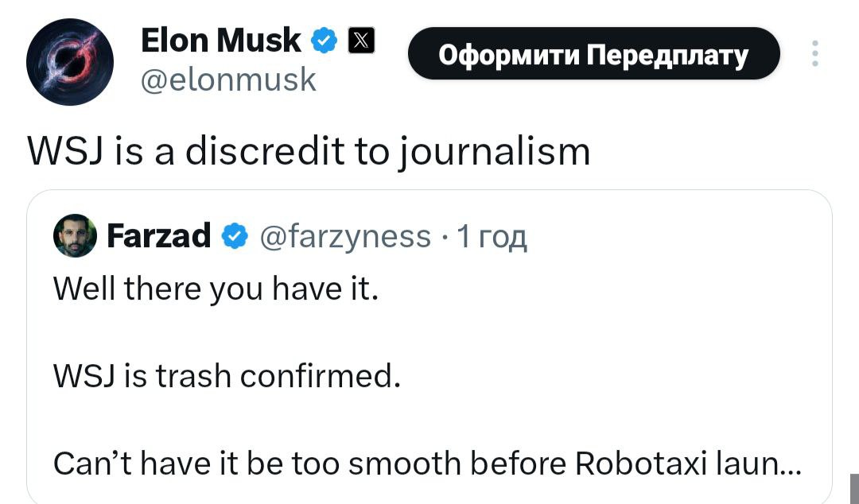Open the @elonmusk handle link
Screen dimensions: 859x504
click(228, 80)
